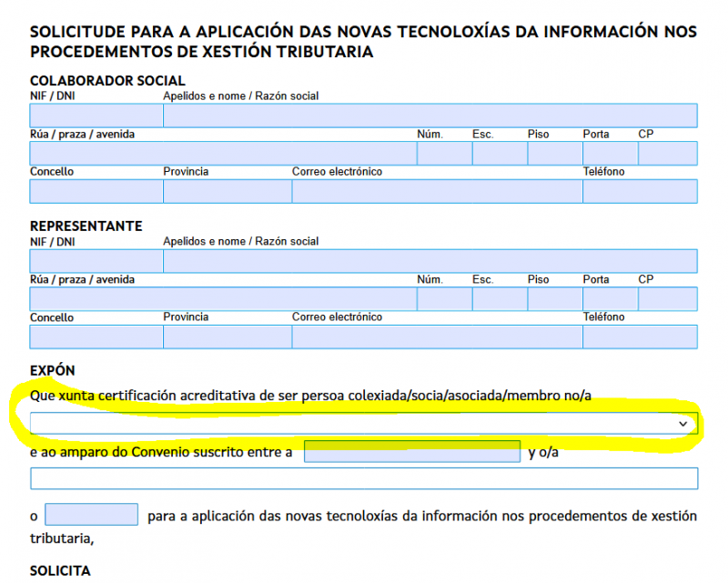Click Colaborador Social Esc. field
This screenshot has height=583, width=728.
(x=500, y=153)
